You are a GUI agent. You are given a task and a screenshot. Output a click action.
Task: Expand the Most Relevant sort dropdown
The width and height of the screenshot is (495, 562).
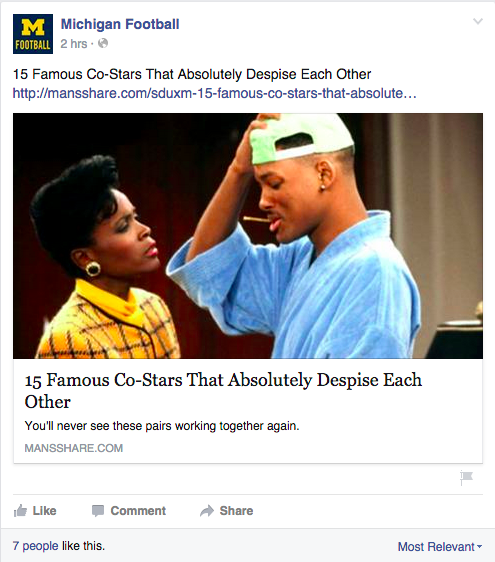pyautogui.click(x=440, y=547)
